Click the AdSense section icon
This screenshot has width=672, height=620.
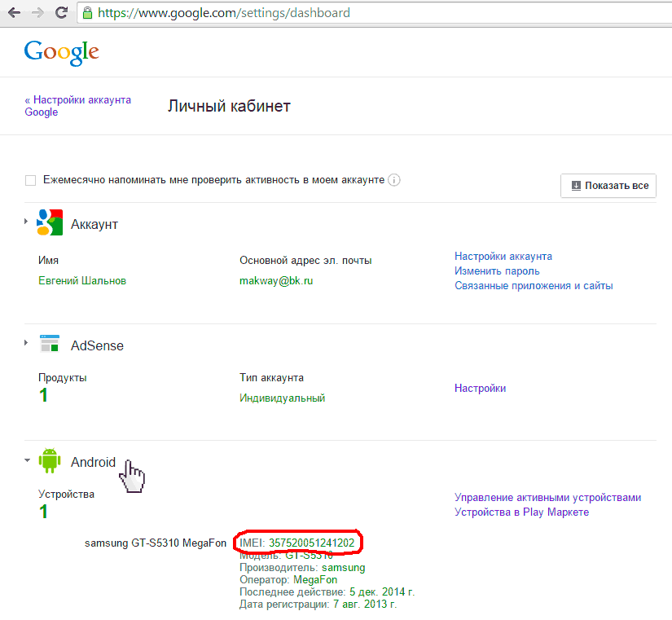pyautogui.click(x=50, y=345)
